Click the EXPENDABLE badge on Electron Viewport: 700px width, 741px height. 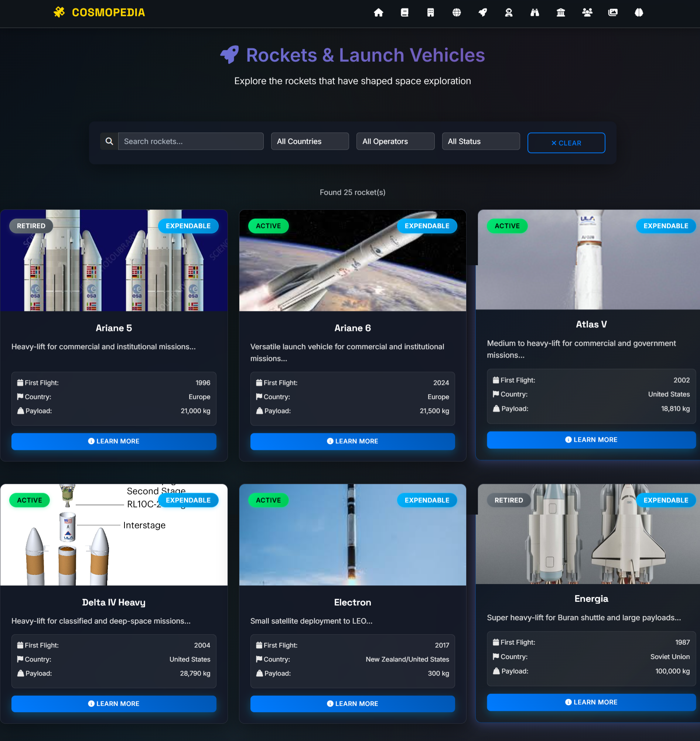click(x=427, y=501)
